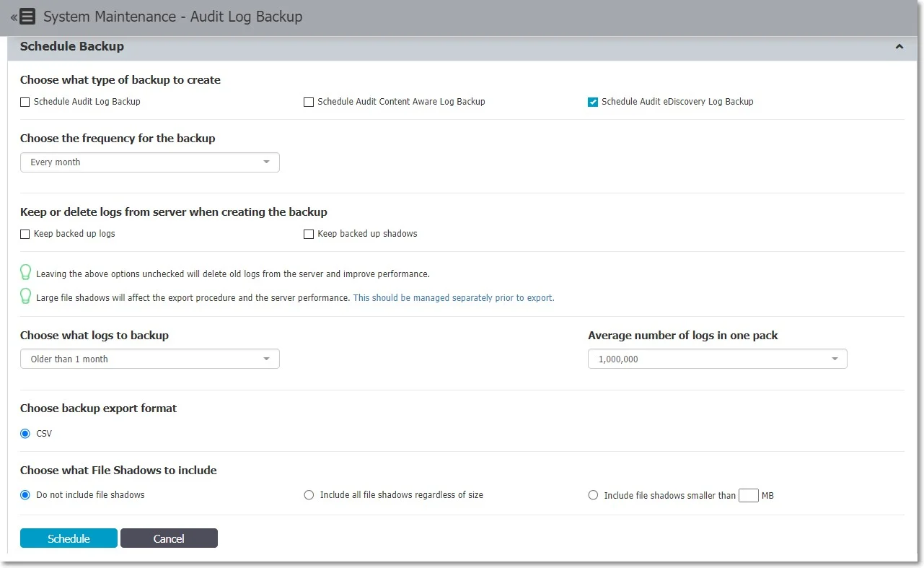Click the MB size input field
Image resolution: width=924 pixels, height=568 pixels.
click(749, 495)
